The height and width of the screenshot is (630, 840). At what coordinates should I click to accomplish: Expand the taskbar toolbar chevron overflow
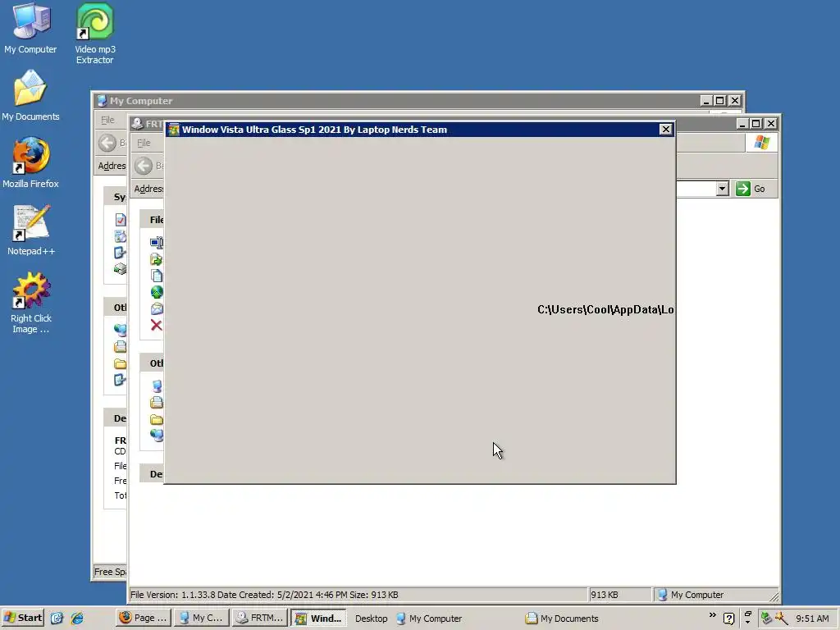(712, 615)
